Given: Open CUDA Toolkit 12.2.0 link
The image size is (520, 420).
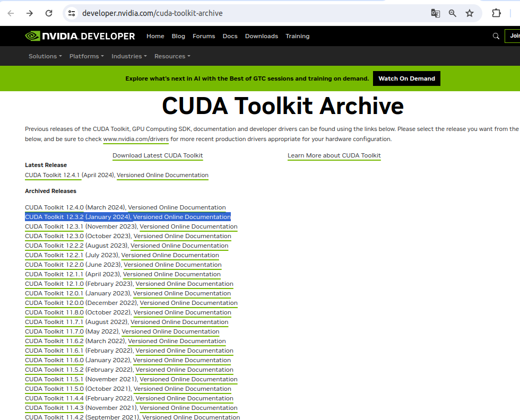Looking at the screenshot, I should tap(54, 265).
